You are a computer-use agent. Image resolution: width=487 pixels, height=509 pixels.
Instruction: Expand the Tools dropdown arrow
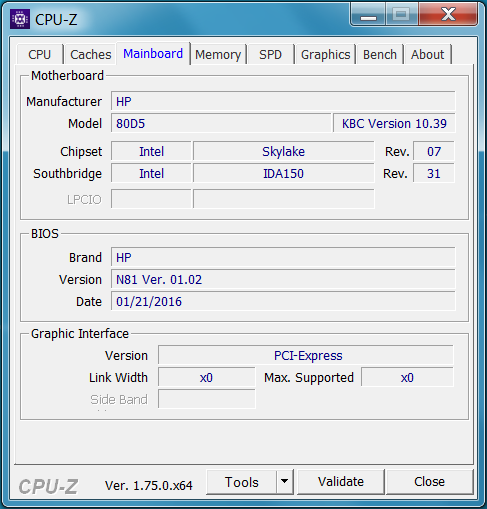coord(285,482)
